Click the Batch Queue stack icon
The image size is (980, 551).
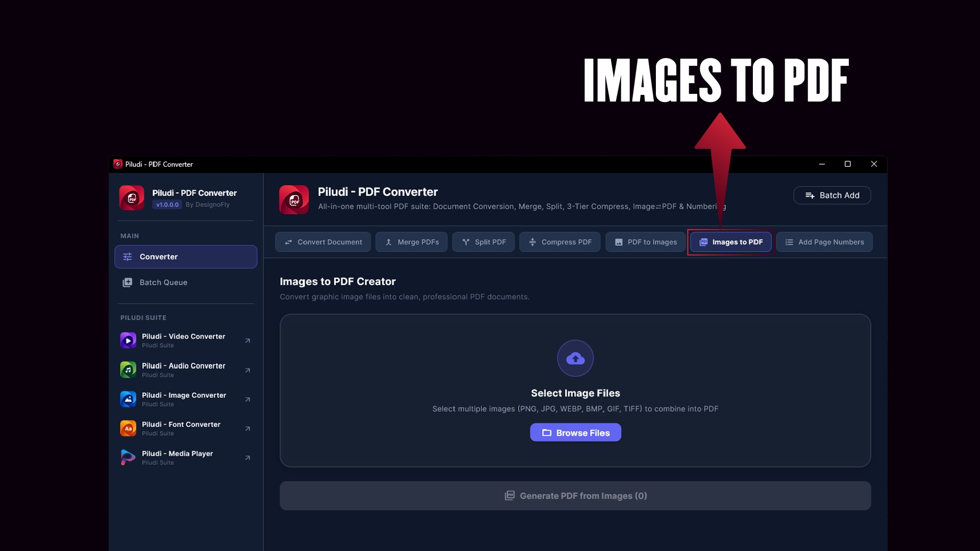(128, 282)
